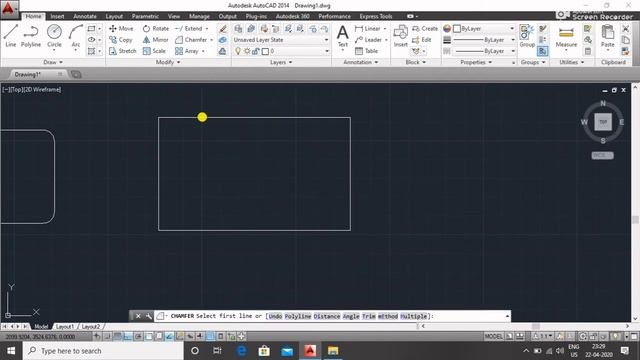The width and height of the screenshot is (640, 360).
Task: Click the Insert block tool
Action: [400, 36]
